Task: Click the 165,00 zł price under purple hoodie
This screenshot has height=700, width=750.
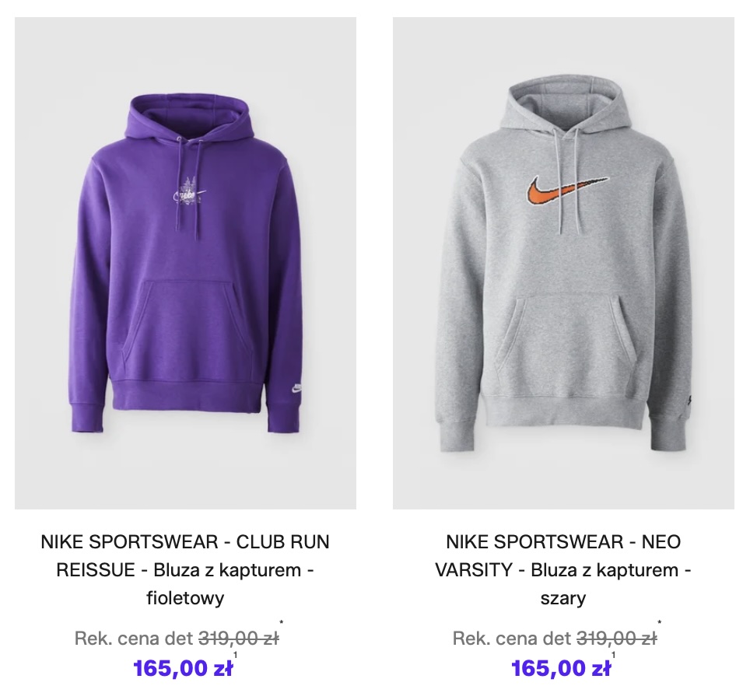Action: pos(183,668)
